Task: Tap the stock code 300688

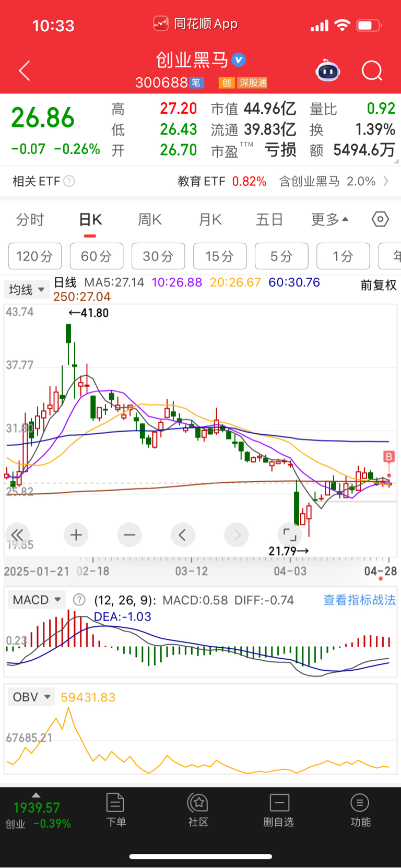Action: pyautogui.click(x=161, y=82)
